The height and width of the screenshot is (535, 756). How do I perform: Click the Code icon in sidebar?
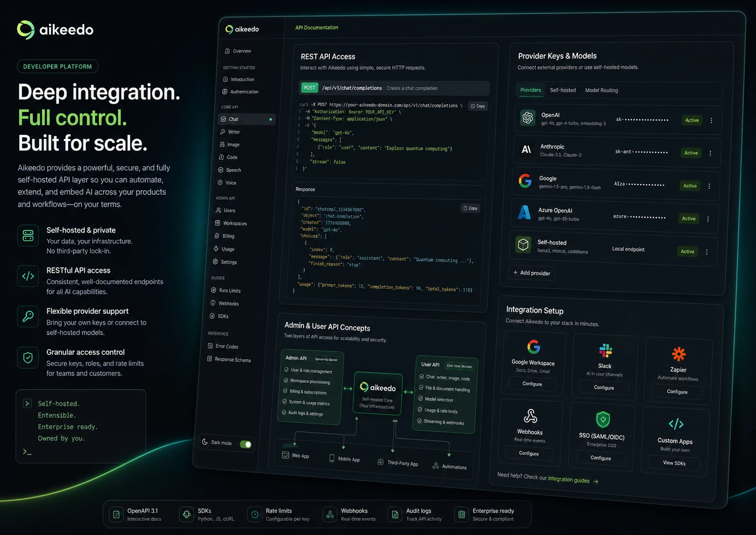click(x=221, y=157)
